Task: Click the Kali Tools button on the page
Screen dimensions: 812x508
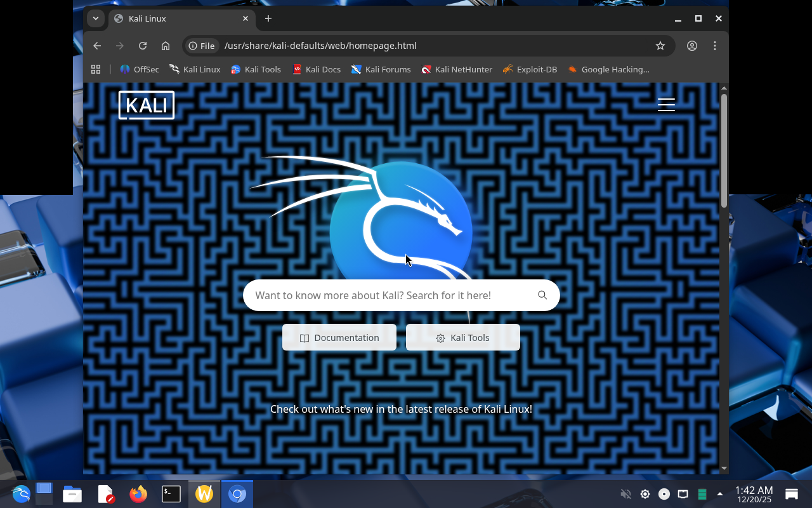Action: (463, 338)
